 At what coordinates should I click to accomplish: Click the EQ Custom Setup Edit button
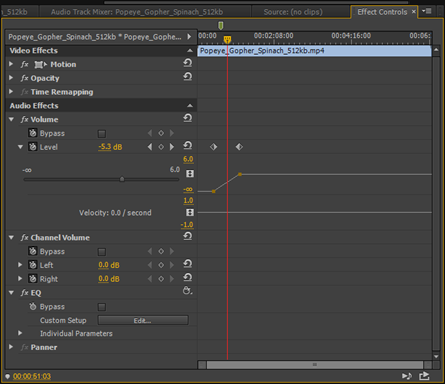(143, 320)
